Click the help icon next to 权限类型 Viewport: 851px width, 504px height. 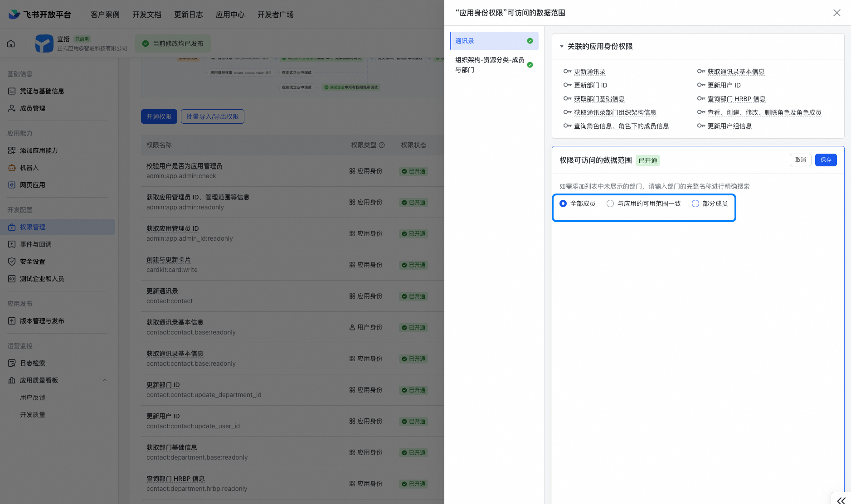pyautogui.click(x=382, y=145)
